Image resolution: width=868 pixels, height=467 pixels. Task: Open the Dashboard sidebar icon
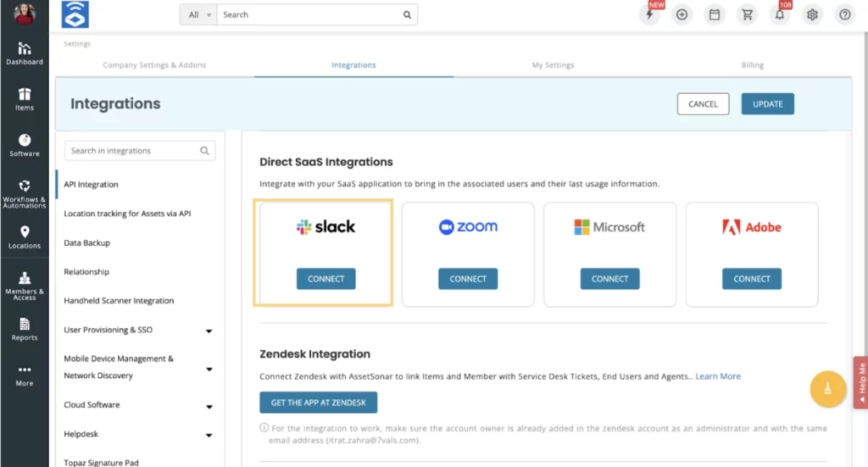(x=25, y=53)
